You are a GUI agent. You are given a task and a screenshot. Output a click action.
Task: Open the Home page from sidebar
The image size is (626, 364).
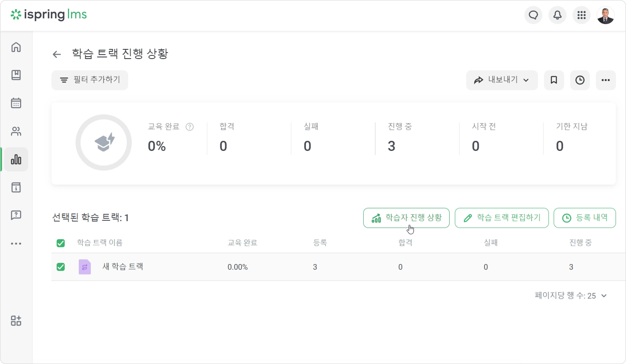[x=16, y=47]
